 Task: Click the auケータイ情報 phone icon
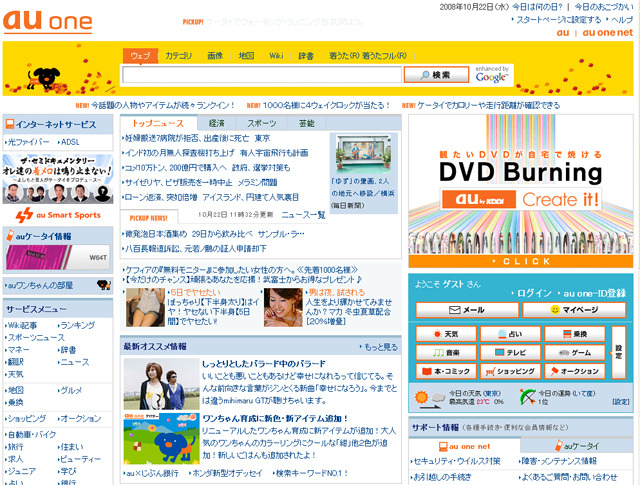10,236
